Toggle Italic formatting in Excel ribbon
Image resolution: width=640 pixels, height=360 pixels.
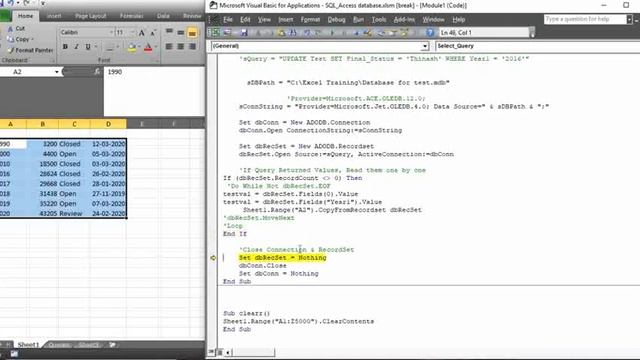click(76, 47)
